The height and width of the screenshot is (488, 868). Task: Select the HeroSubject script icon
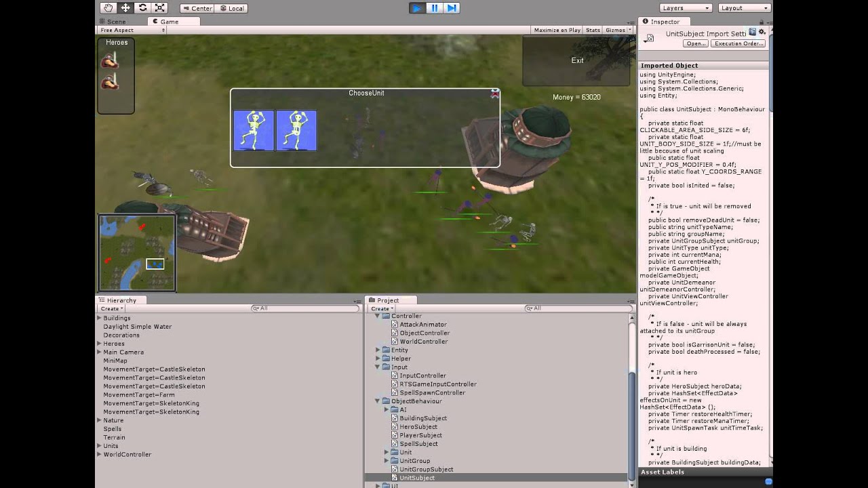pos(395,426)
